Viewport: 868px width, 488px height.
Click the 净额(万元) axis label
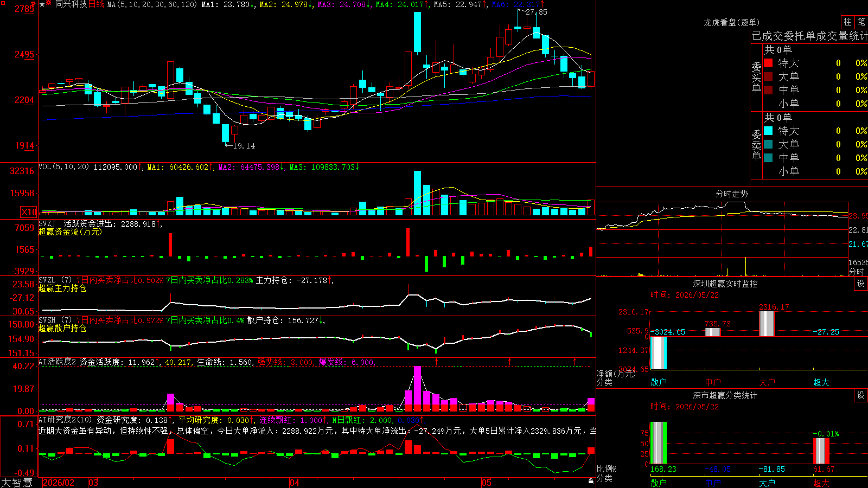[x=616, y=374]
